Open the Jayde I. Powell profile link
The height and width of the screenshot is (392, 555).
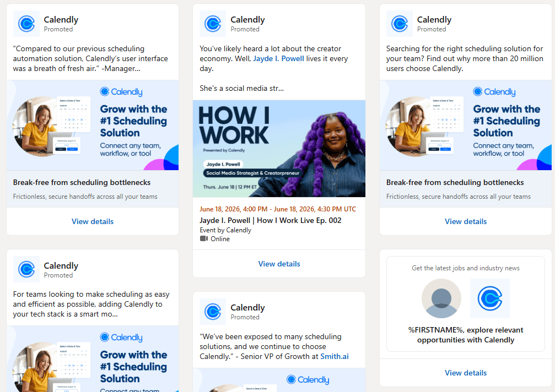pos(278,59)
